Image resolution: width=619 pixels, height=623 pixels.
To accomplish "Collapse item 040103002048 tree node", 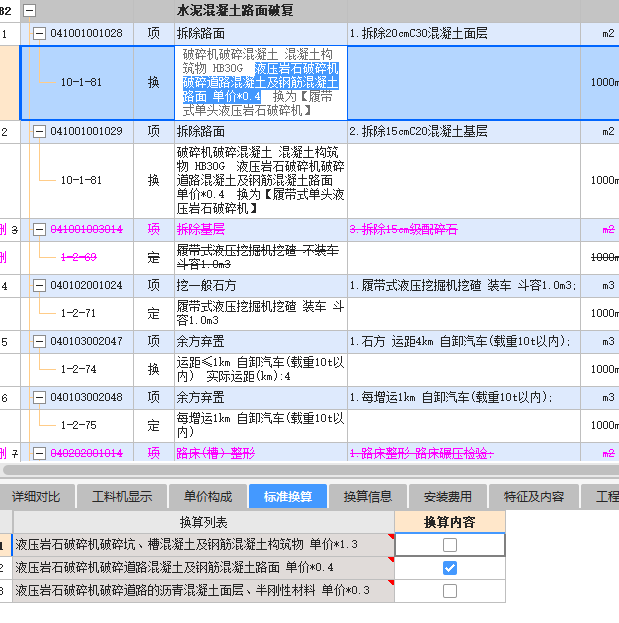I will point(39,398).
